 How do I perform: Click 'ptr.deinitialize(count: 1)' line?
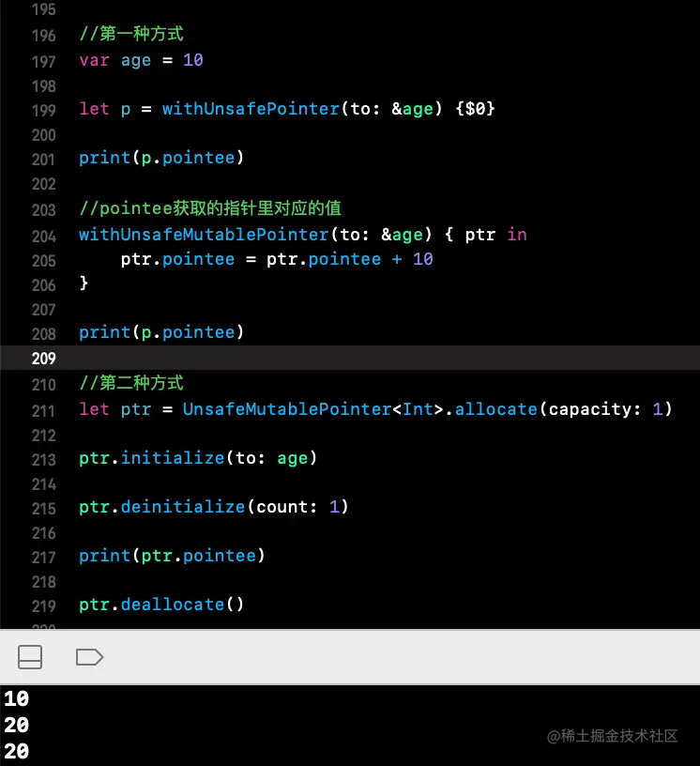[213, 507]
